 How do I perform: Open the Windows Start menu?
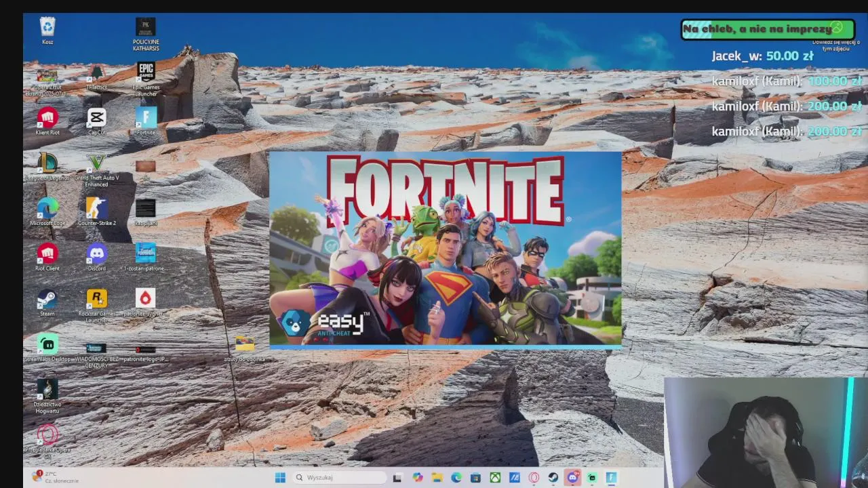click(280, 477)
